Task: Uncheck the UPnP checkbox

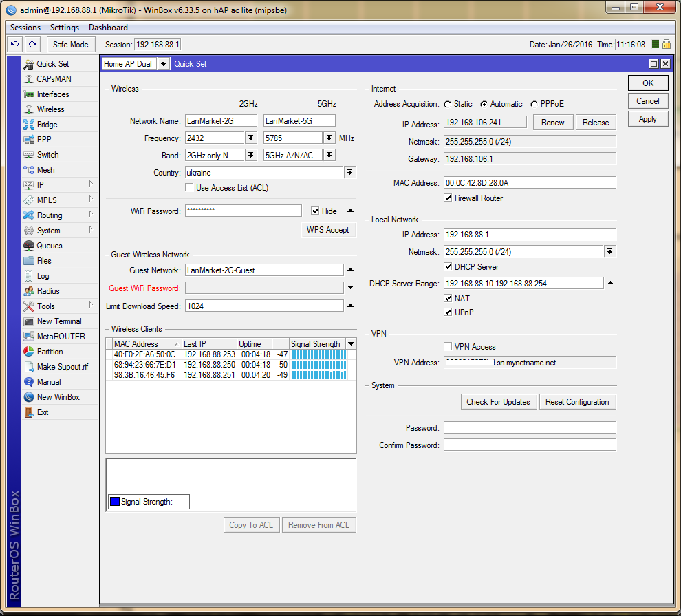Action: tap(448, 312)
